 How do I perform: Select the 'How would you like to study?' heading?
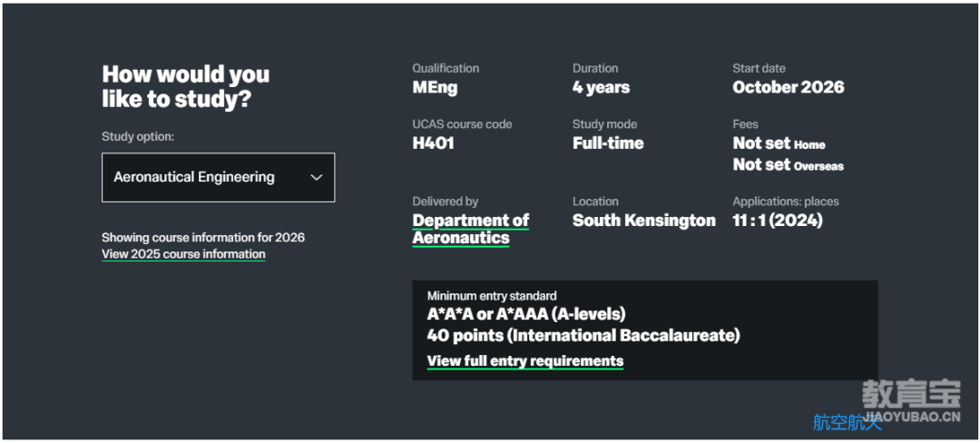(186, 86)
